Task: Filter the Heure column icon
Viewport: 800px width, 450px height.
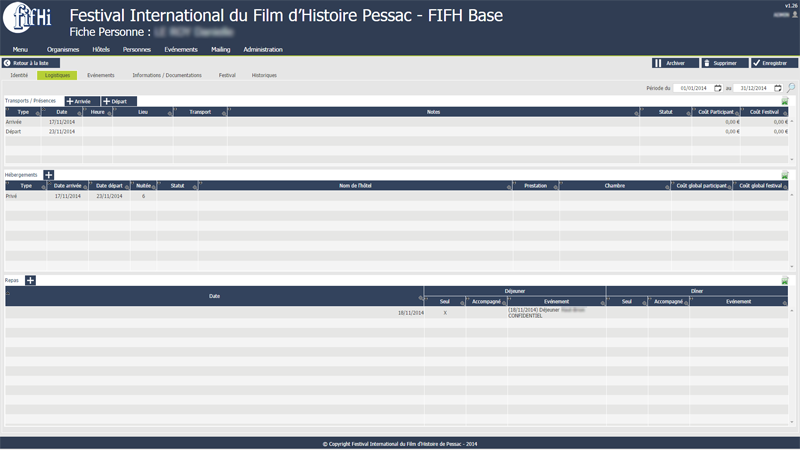Action: point(109,113)
